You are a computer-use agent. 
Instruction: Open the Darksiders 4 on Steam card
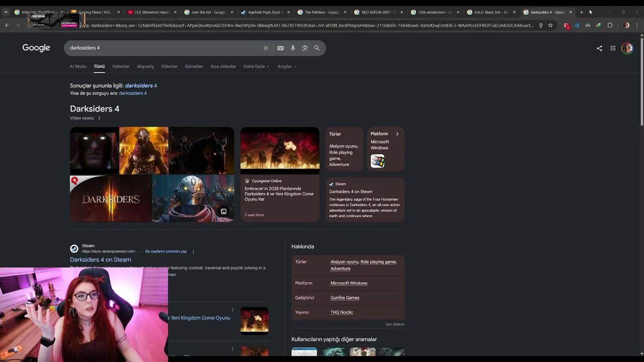365,200
